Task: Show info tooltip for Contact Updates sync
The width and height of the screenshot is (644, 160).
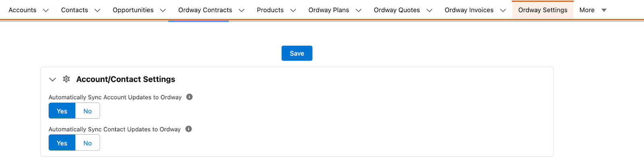Action: point(189,129)
